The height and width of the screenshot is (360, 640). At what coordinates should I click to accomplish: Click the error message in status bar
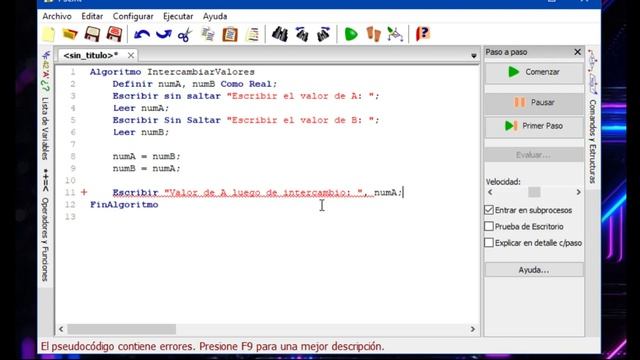[212, 347]
